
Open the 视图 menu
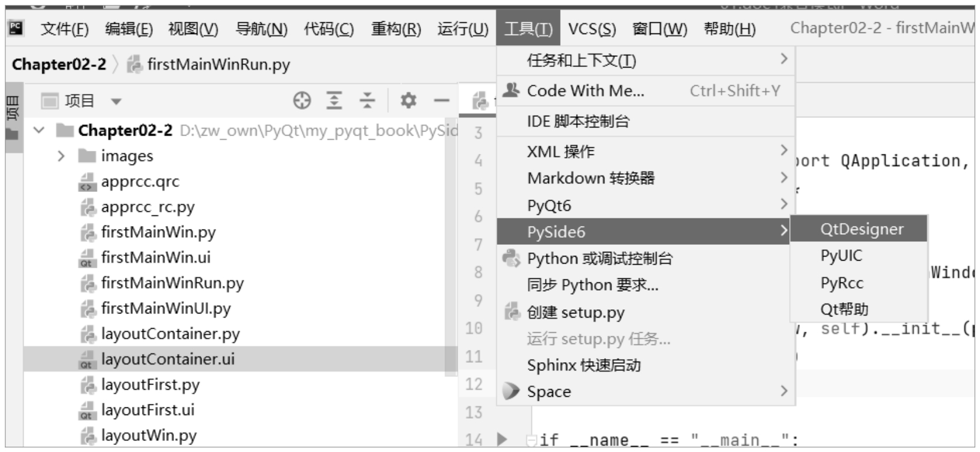(x=193, y=29)
